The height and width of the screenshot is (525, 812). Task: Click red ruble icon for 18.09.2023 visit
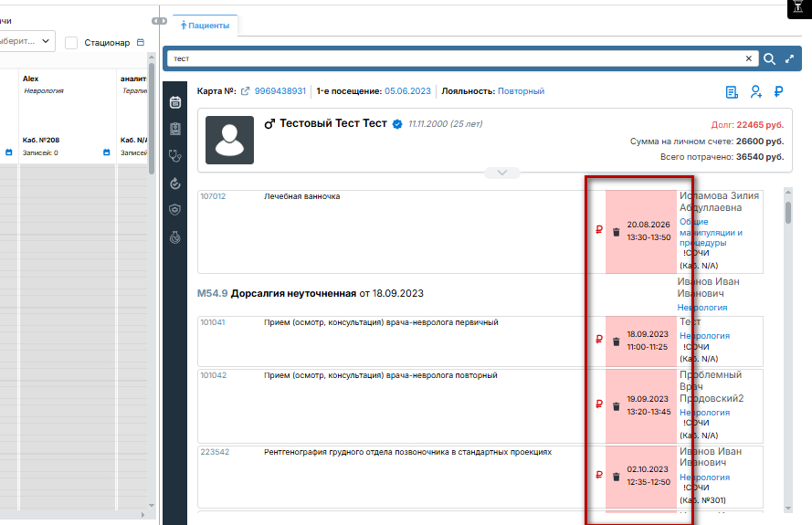[x=599, y=339]
